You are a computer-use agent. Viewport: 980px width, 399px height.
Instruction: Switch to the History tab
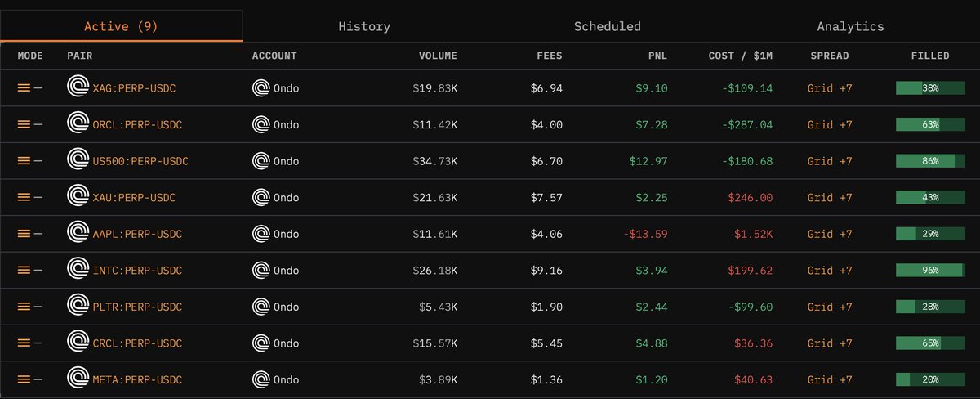pos(364,26)
